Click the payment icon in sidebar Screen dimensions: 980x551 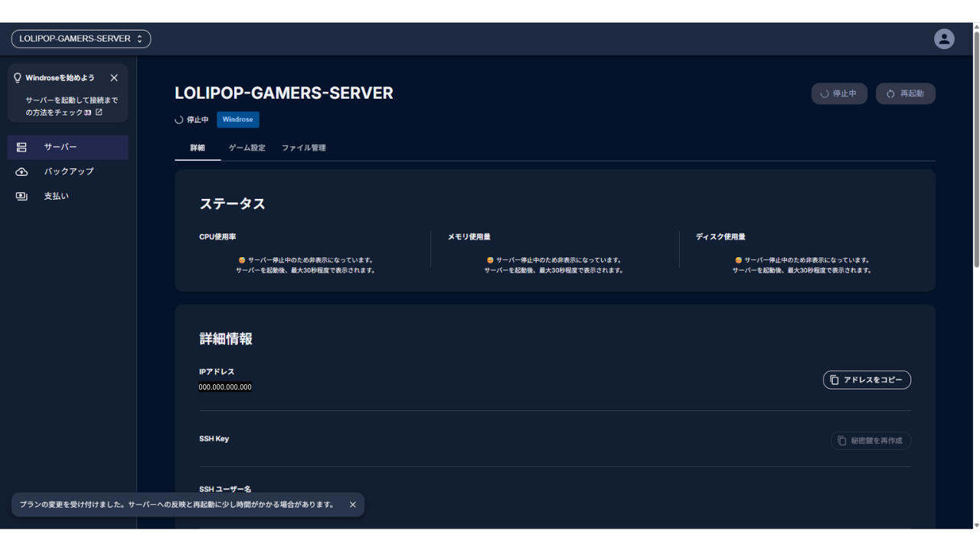click(21, 196)
